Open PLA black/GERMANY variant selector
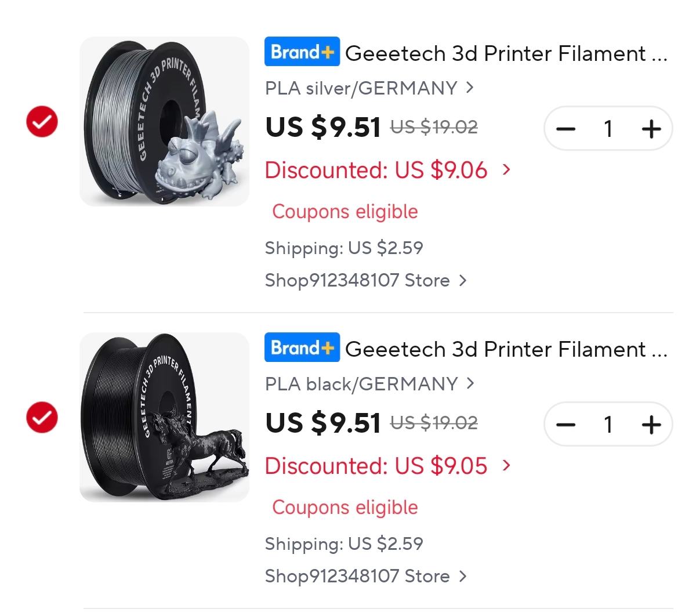The image size is (696, 616). 369,384
